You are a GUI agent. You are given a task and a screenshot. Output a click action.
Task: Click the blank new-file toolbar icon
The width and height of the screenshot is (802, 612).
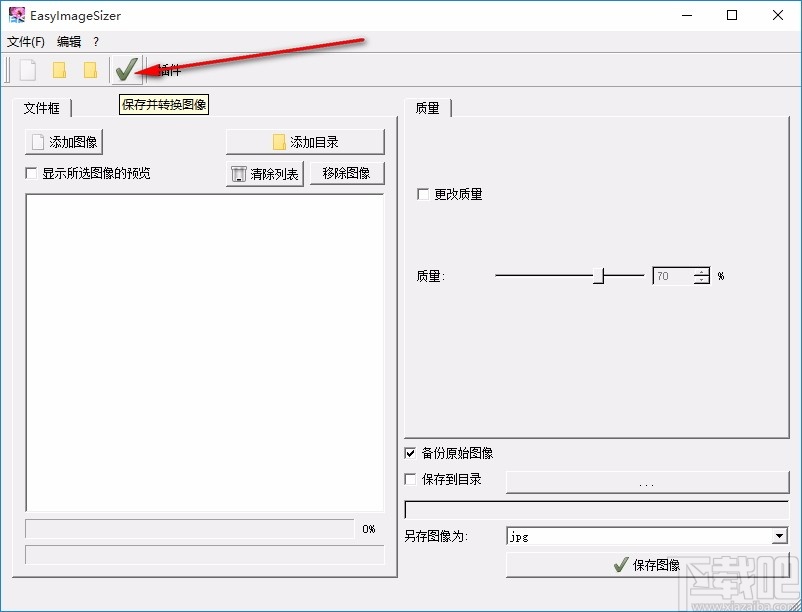tap(26, 69)
